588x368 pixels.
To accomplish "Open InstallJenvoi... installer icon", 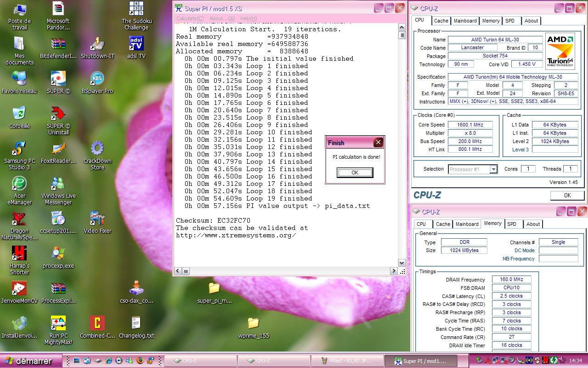I will point(19,328).
